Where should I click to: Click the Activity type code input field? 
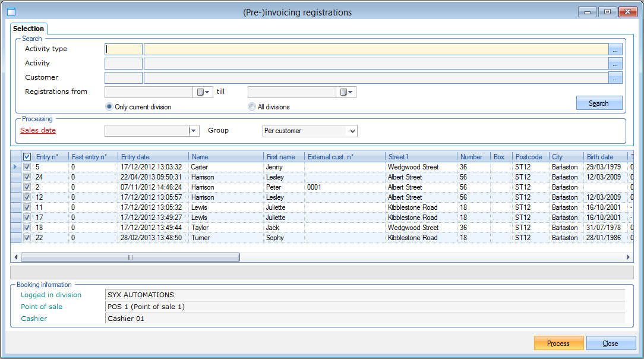124,49
